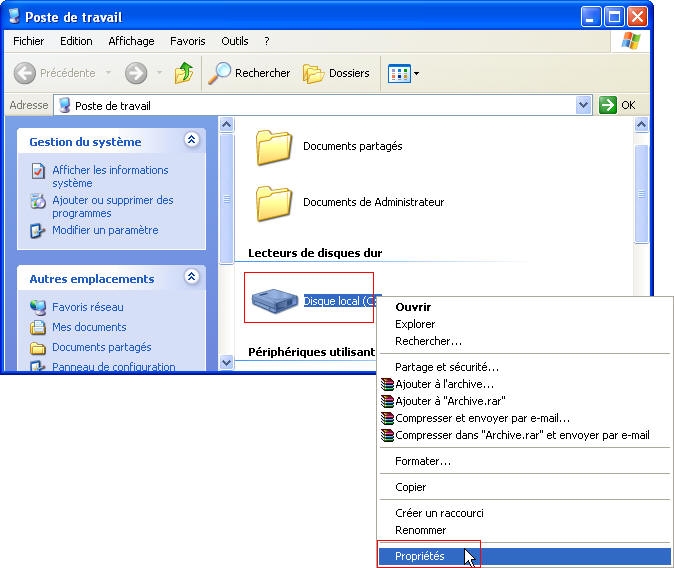The width and height of the screenshot is (674, 568).
Task: Open the view mode (Affichage) toolbar icon
Action: click(399, 74)
